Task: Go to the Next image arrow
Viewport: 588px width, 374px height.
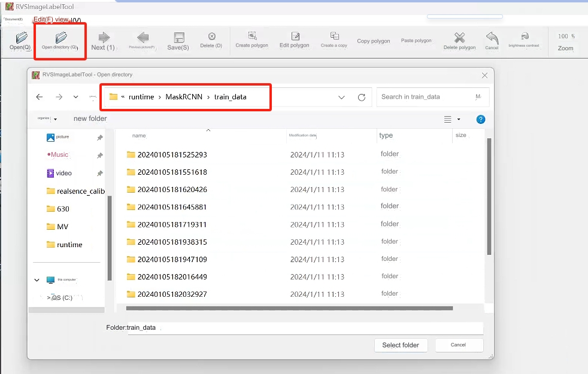Action: 104,37
